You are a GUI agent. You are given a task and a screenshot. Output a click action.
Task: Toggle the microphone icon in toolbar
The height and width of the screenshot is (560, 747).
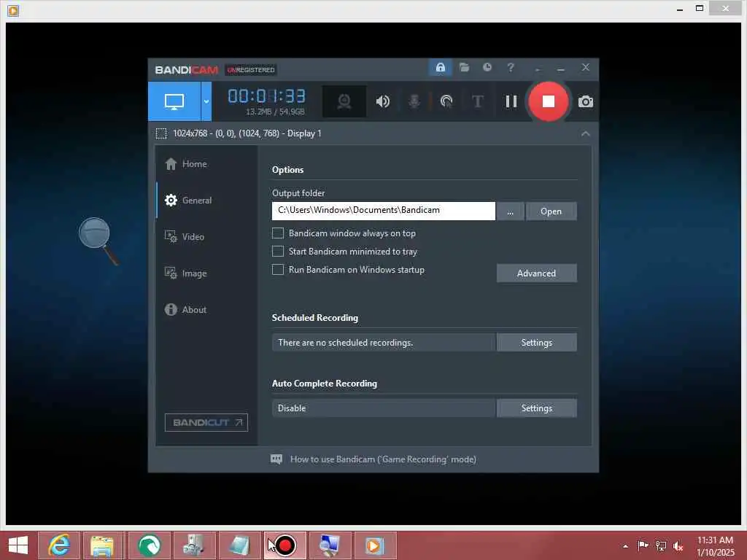pos(414,101)
